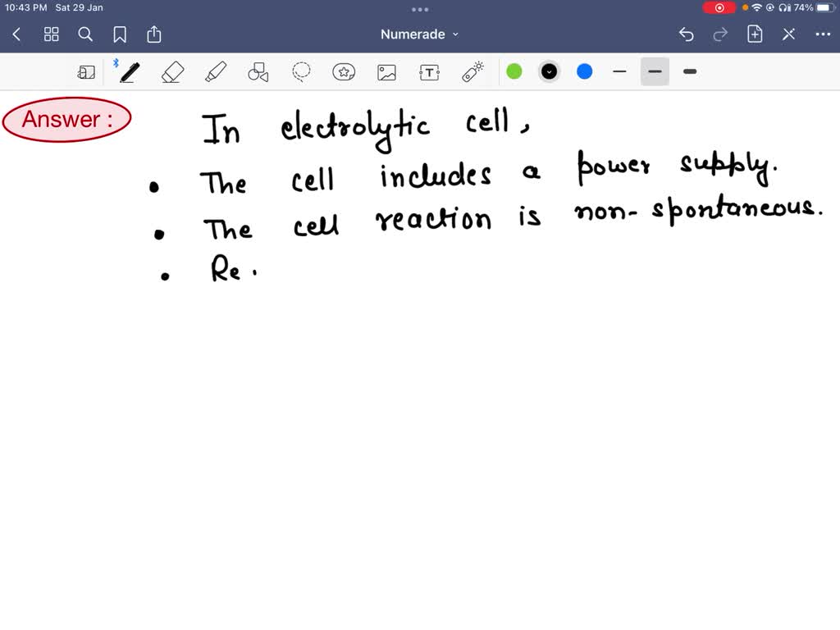
Task: Open the pages grid view
Action: [x=51, y=34]
